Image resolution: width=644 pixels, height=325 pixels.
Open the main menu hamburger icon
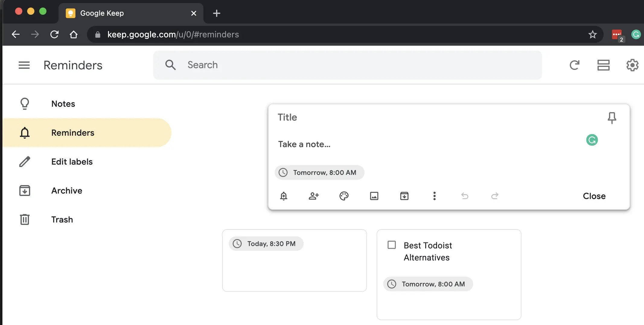(24, 65)
